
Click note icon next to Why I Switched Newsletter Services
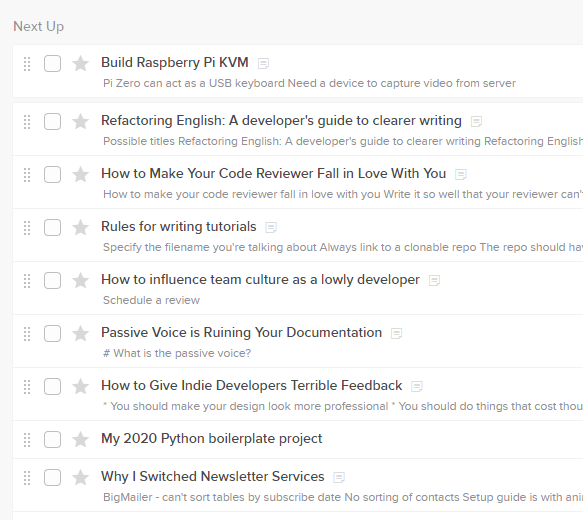click(x=339, y=477)
